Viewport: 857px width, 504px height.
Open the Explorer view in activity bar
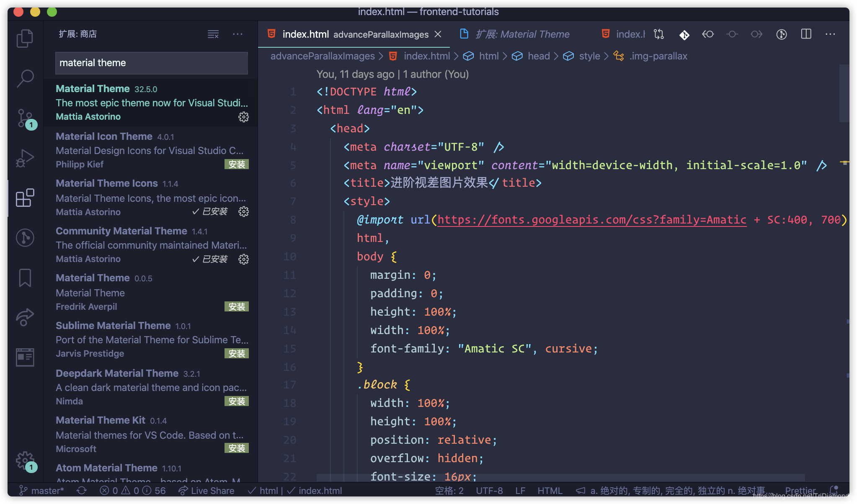25,39
